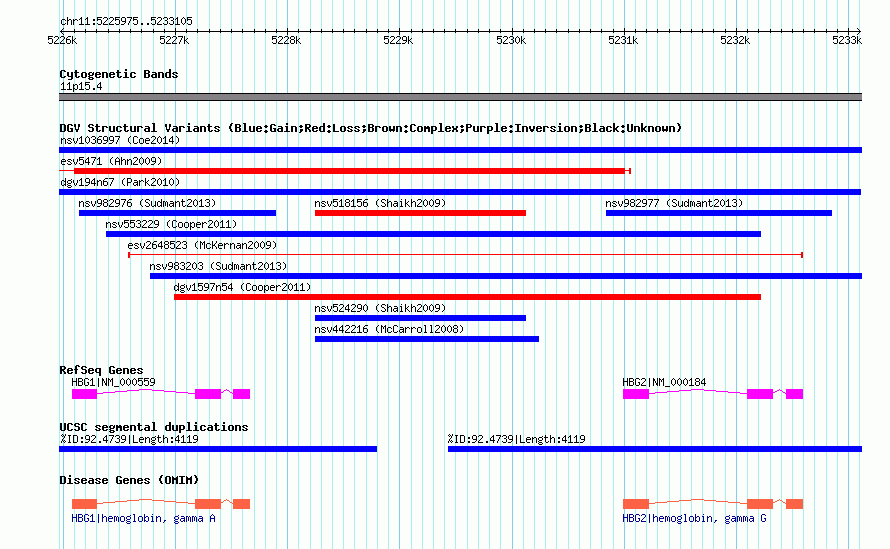
Task: Click the dgv194n67 (Park2010) blue bar
Action: click(460, 192)
